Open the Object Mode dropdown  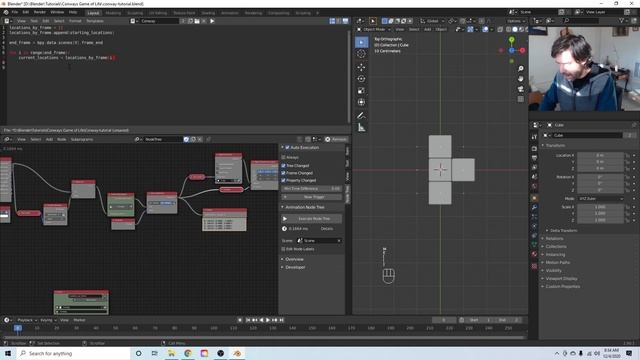pos(373,29)
